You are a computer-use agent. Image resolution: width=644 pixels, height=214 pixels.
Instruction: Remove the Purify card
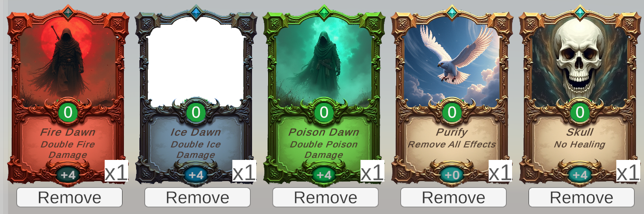(453, 198)
